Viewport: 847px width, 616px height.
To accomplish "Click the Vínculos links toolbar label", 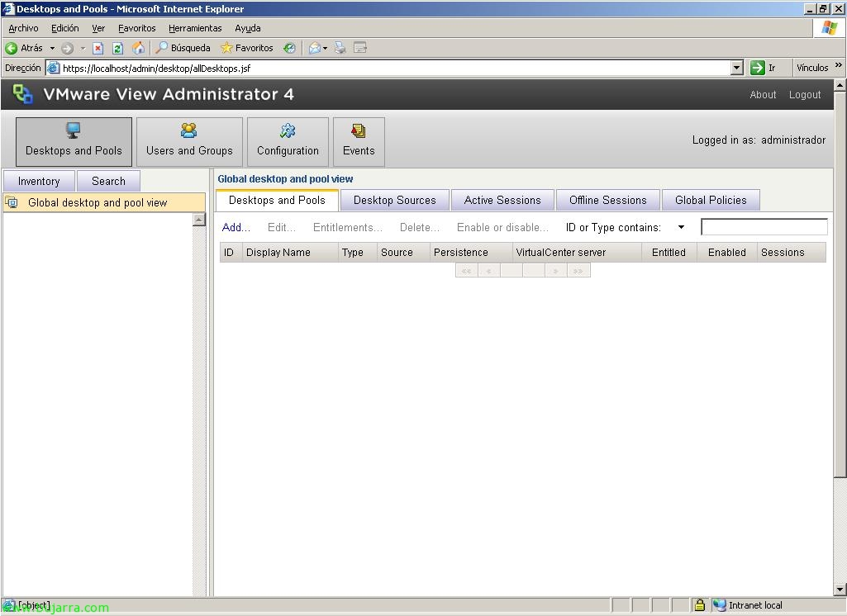I will tap(812, 68).
